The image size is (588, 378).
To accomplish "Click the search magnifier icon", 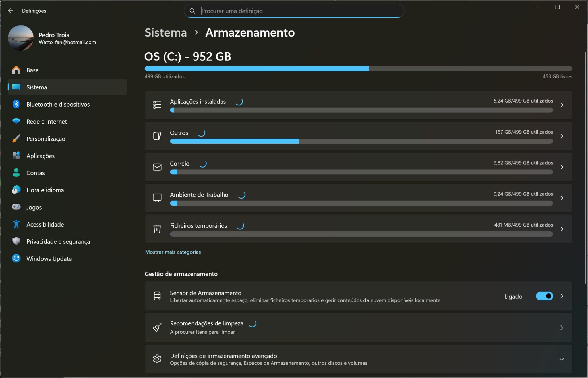I will pyautogui.click(x=192, y=11).
